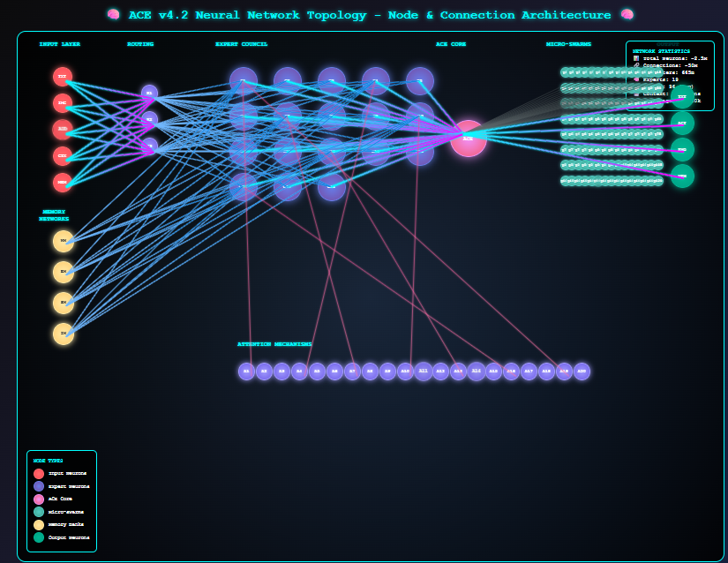The height and width of the screenshot is (563, 728).
Task: Click the chain link icon beside Connections
Action: coord(636,65)
